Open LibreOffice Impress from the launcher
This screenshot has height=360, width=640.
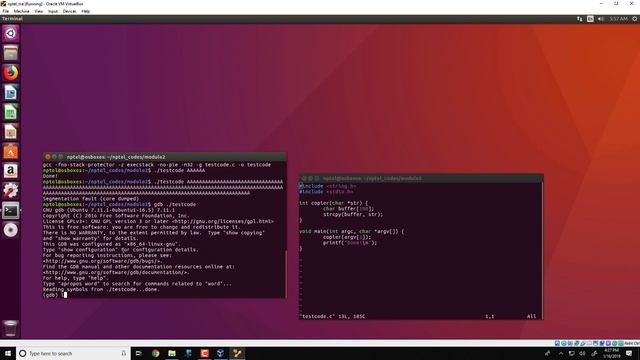(x=11, y=132)
